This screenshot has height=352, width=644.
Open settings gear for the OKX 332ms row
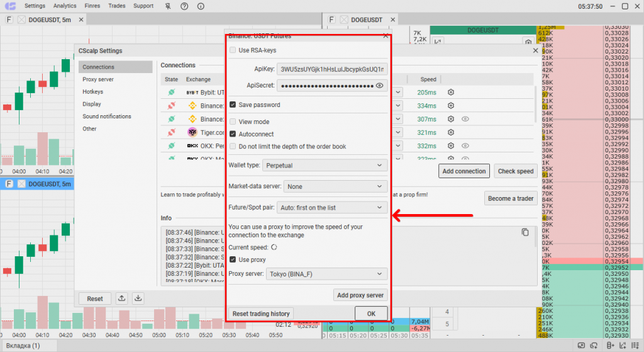(x=450, y=145)
